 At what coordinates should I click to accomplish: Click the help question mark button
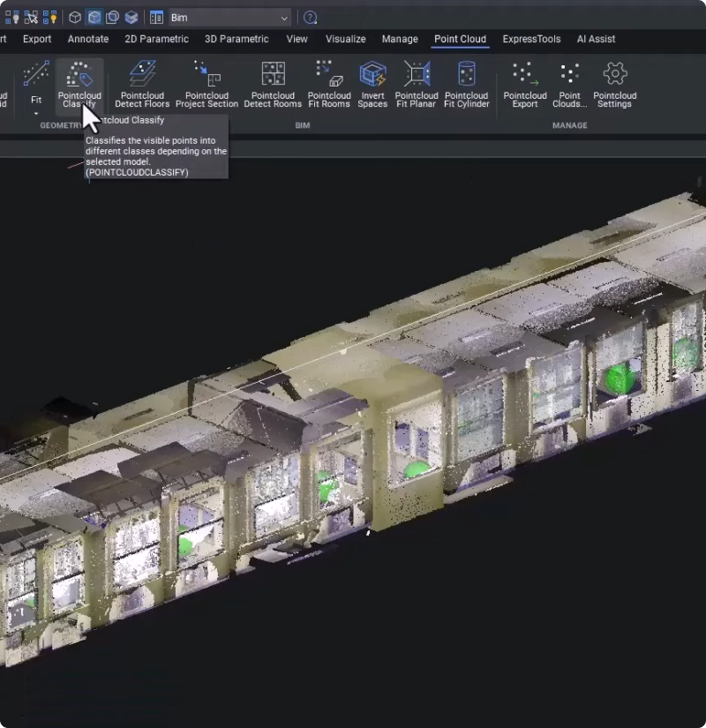pos(310,18)
